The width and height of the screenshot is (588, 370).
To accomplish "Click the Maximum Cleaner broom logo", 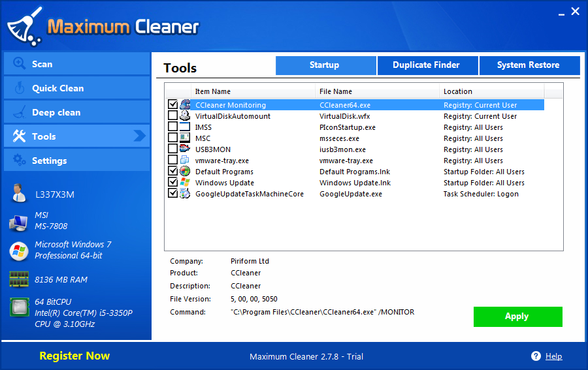I will coord(25,27).
